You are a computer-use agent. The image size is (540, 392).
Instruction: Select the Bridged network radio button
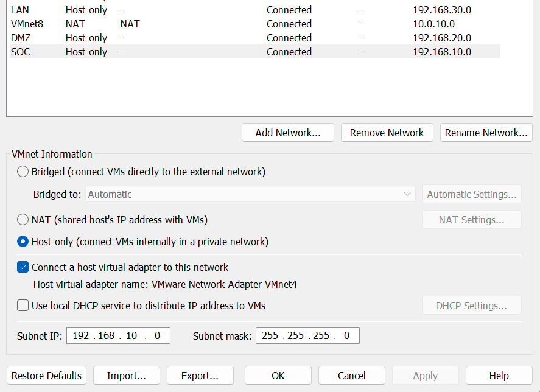(x=23, y=172)
